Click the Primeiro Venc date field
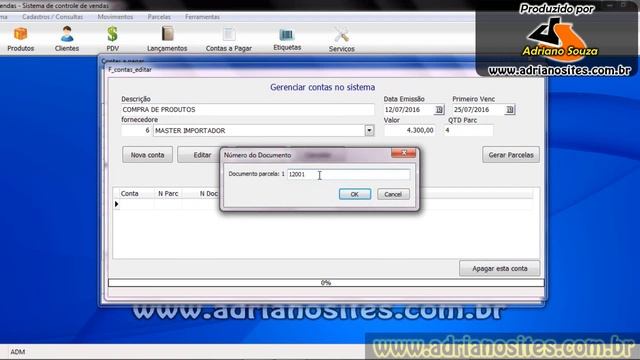Screen dimensions: 640x360 [x=478, y=110]
